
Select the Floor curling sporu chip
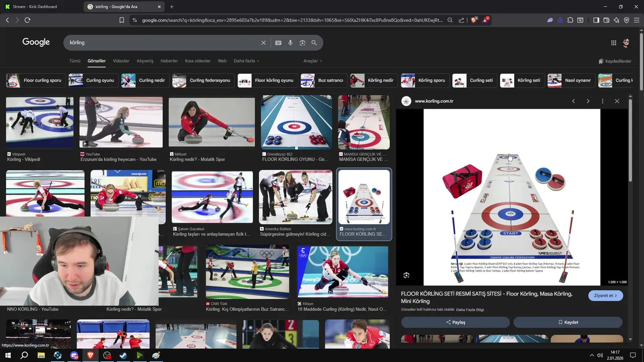(x=35, y=80)
